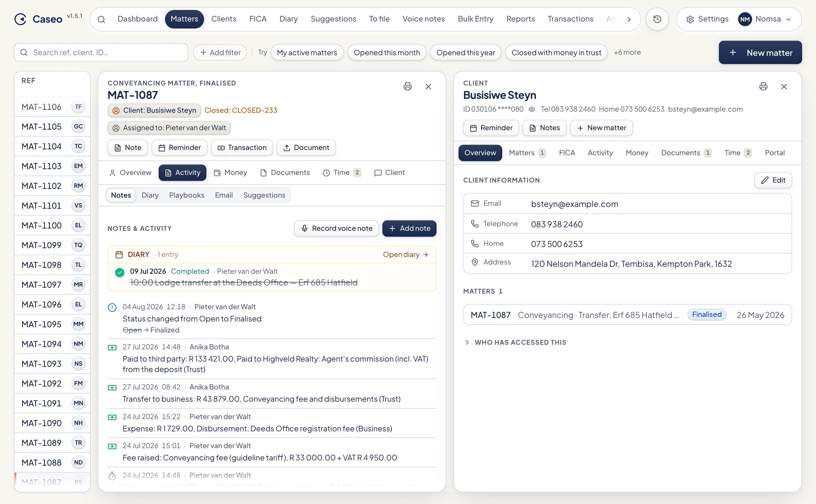816x504 pixels.
Task: Close the Busisiwe Steyn client panel
Action: point(784,87)
